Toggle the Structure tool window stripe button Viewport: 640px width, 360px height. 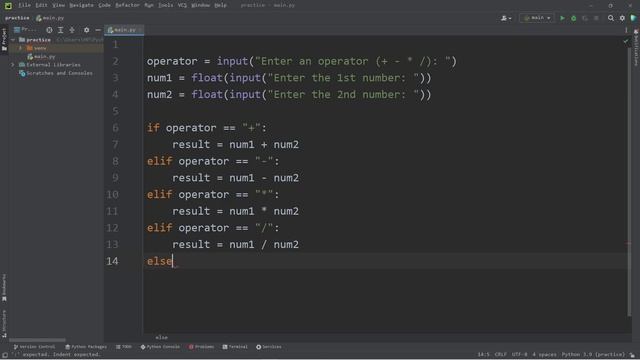pos(4,324)
